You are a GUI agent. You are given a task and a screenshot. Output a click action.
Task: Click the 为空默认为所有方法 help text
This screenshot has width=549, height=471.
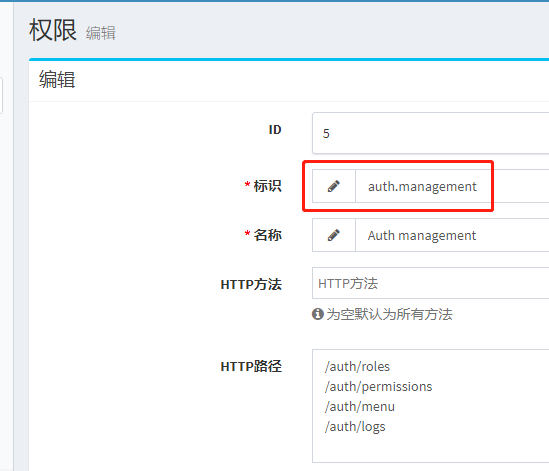(389, 314)
